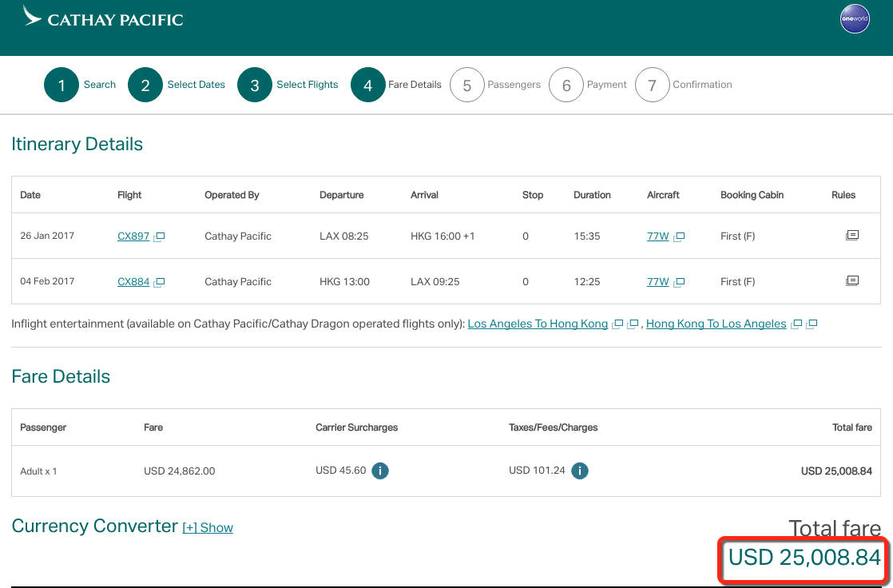Viewport: 893px width, 588px height.
Task: View fare rules icon for 04 Feb flight
Action: 852,280
